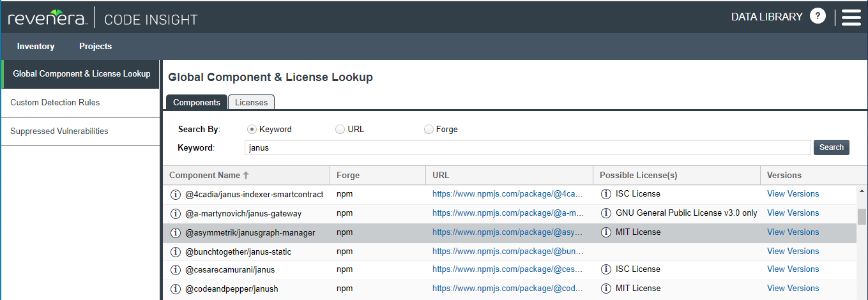Image resolution: width=868 pixels, height=300 pixels.
Task: Open npmjs URL for @bunchtogether/janus-static
Action: point(508,251)
